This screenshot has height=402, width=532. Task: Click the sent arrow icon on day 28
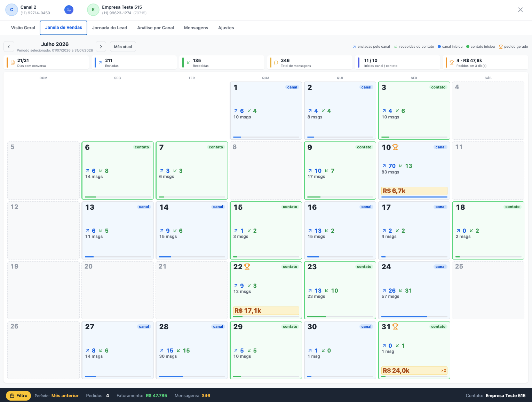coord(162,350)
